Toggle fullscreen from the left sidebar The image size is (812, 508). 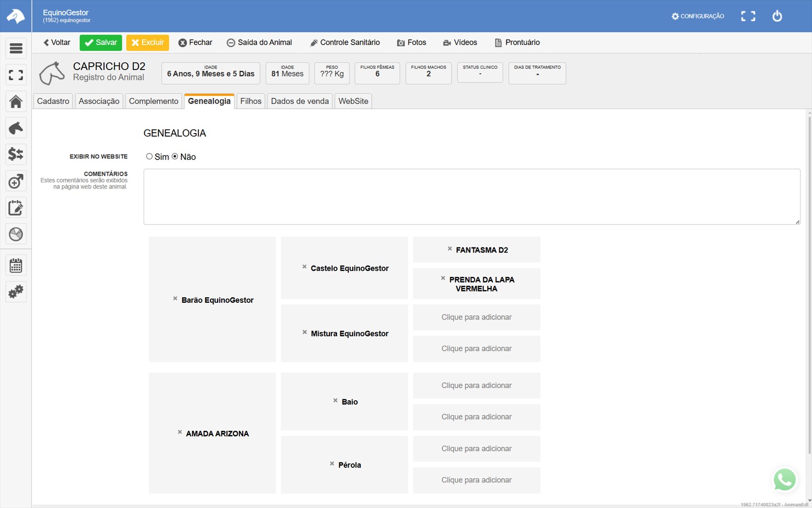(x=16, y=75)
